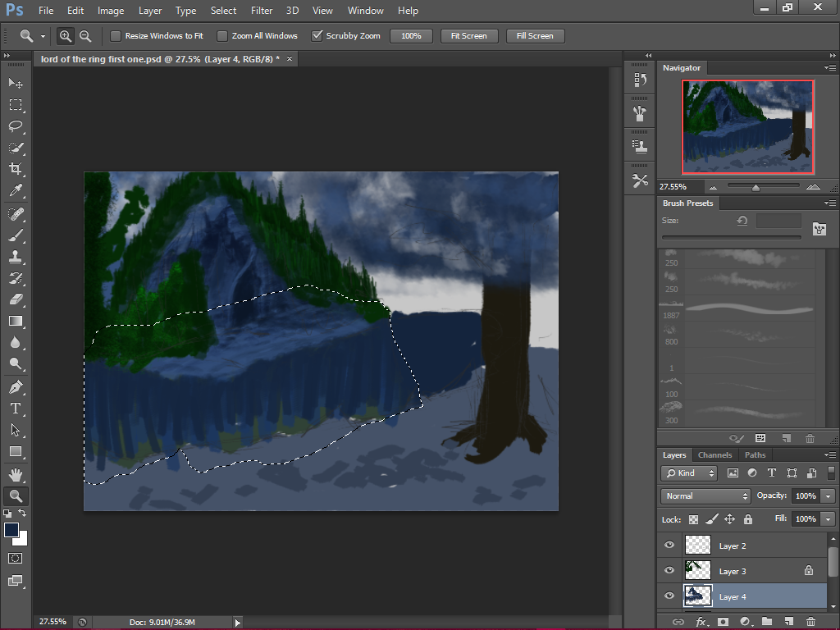
Task: Hide Layer 3 with eye icon
Action: [669, 570]
